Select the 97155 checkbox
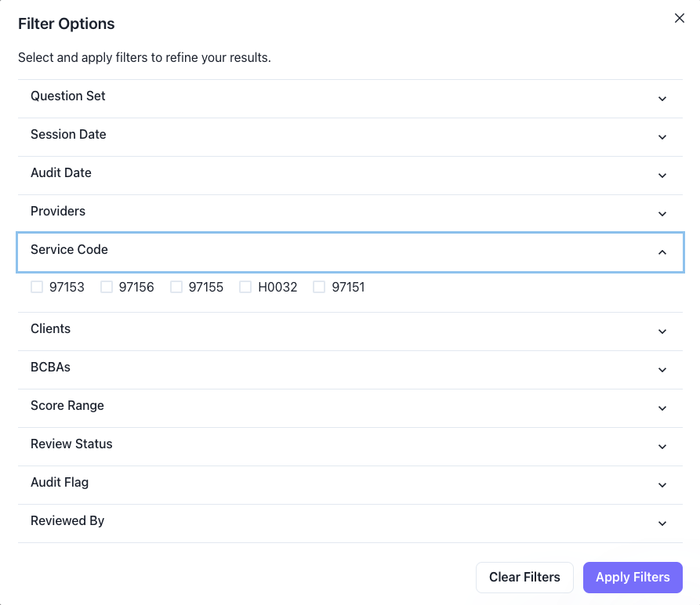700x605 pixels. pyautogui.click(x=176, y=287)
